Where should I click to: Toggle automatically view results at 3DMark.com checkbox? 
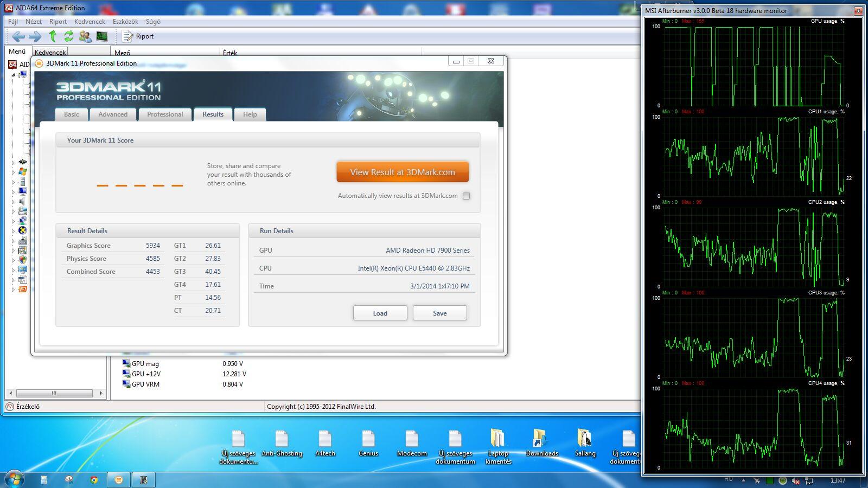(x=466, y=196)
